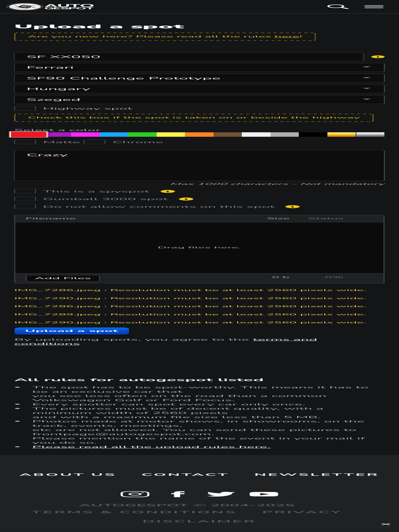Open 'Please read all the upload rules here'
This screenshot has height=532, width=399.
click(151, 446)
